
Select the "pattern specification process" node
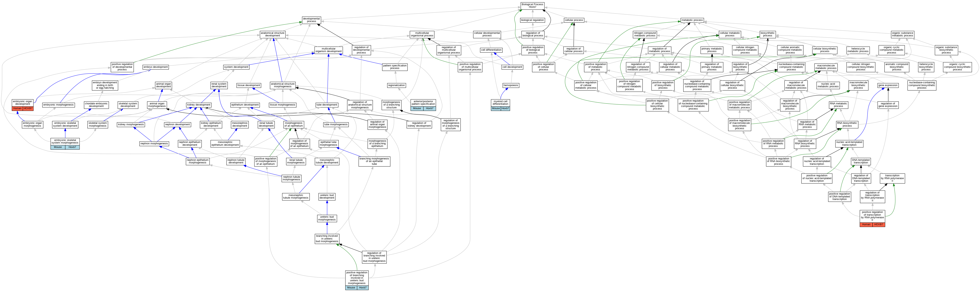(x=395, y=67)
